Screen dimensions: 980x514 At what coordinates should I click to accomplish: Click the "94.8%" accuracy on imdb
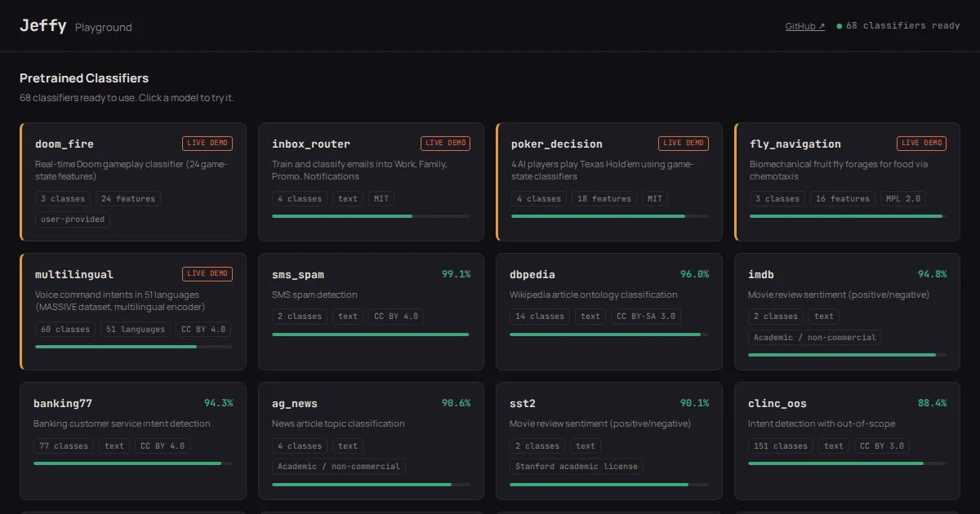(933, 274)
